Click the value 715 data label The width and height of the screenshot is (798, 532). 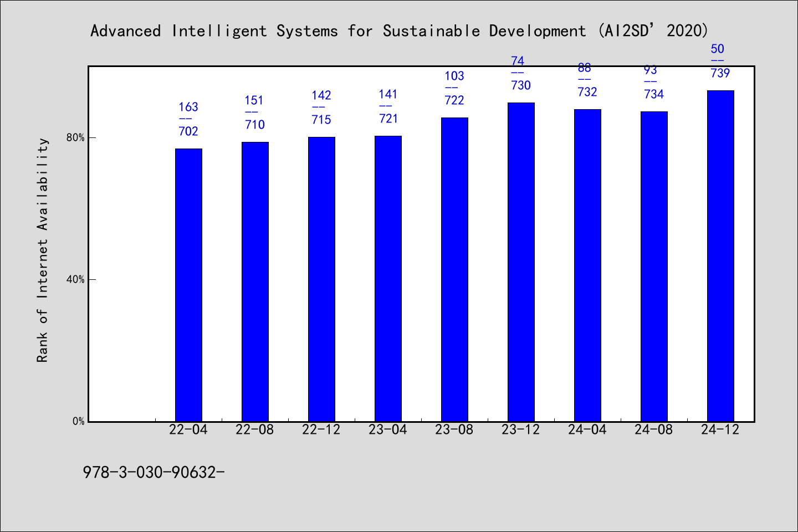point(321,120)
